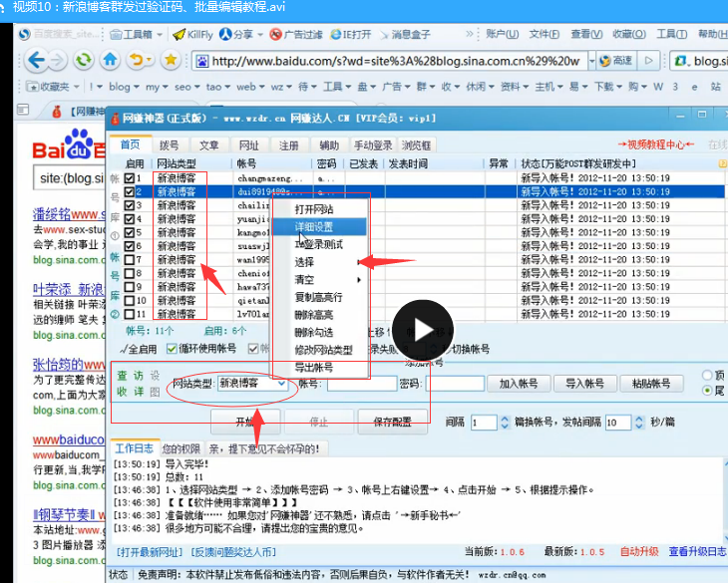Click the yellow star favorites icon
Viewport: 728px width, 583px height.
coord(171,60)
